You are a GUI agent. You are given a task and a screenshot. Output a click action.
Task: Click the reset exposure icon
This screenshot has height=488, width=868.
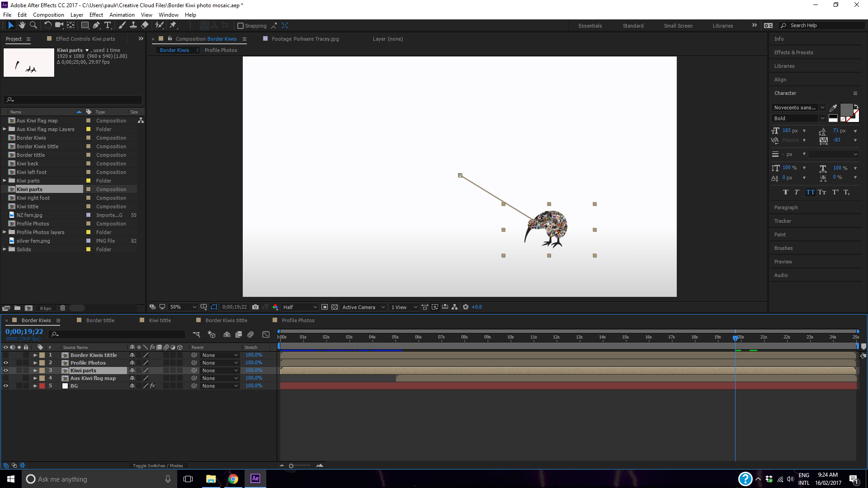466,307
